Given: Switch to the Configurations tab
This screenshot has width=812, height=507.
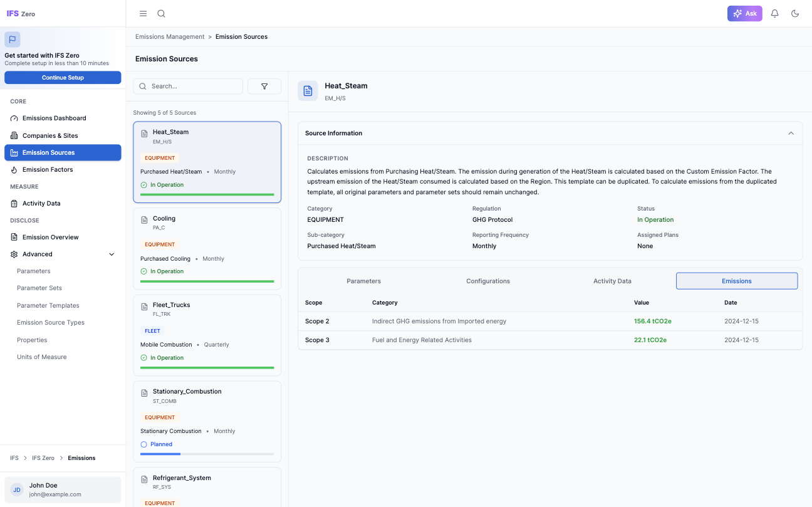Looking at the screenshot, I should point(488,281).
